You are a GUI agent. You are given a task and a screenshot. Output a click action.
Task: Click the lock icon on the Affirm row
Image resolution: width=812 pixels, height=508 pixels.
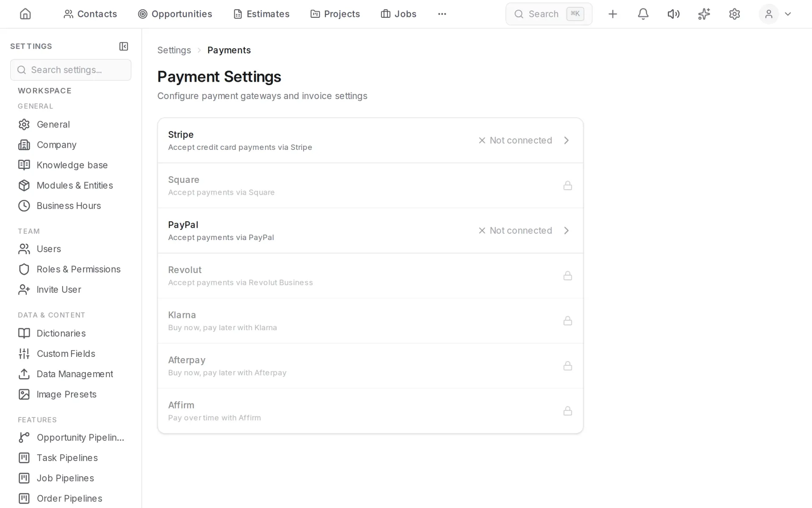coord(568,411)
